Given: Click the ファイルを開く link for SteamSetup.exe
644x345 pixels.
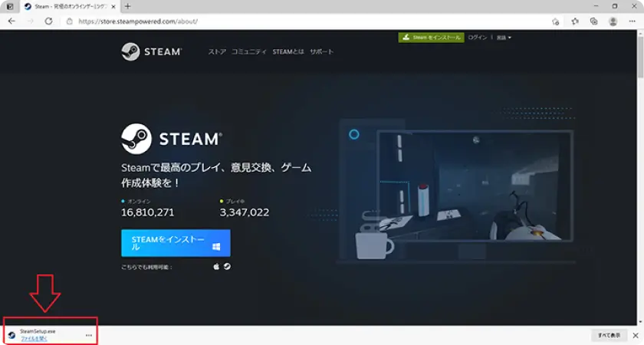Looking at the screenshot, I should click(x=34, y=339).
